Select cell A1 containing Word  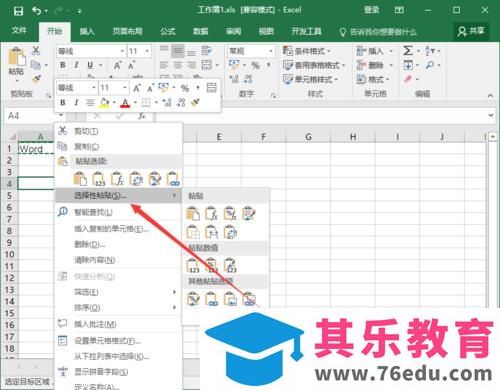36,149
